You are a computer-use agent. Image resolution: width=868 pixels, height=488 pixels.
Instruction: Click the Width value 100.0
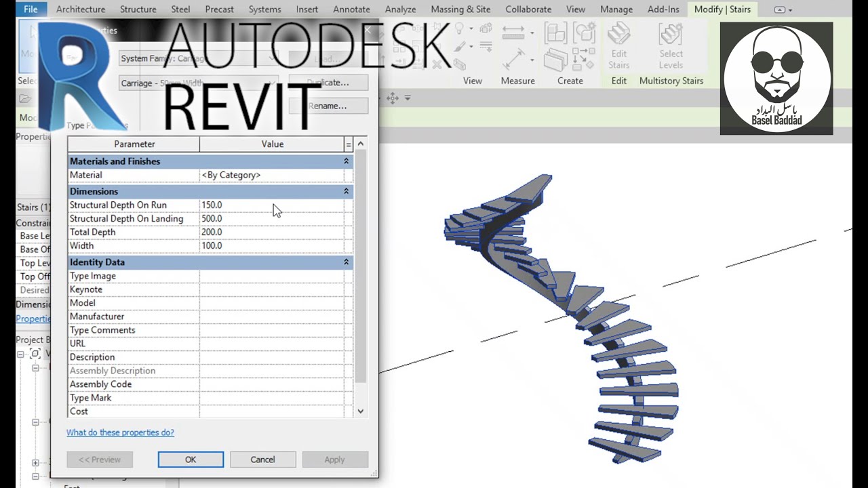[271, 245]
